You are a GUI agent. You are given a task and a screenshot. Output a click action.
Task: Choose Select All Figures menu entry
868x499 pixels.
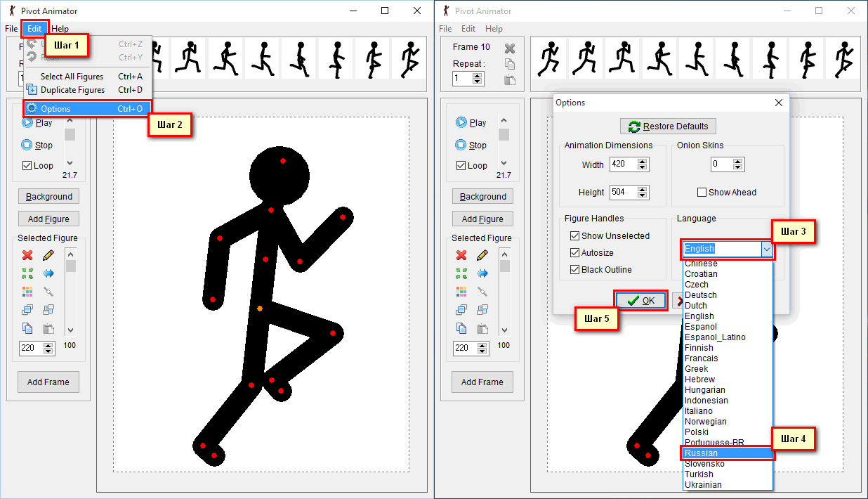pos(87,77)
